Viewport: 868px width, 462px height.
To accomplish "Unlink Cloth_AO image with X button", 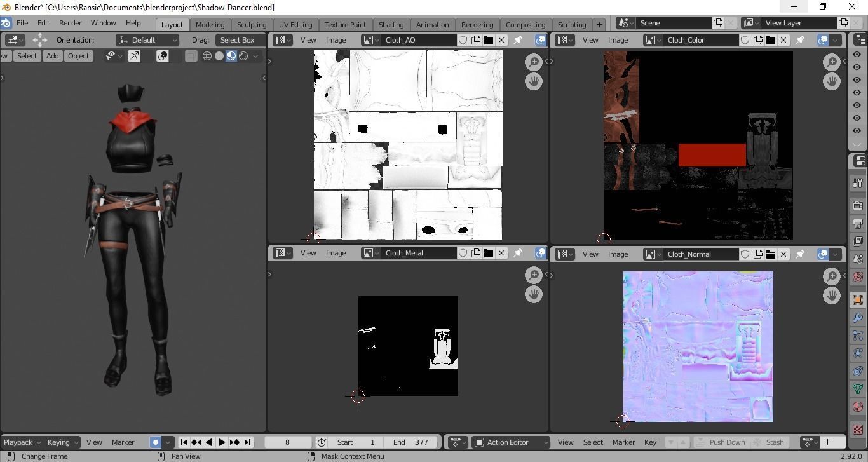I will (501, 40).
